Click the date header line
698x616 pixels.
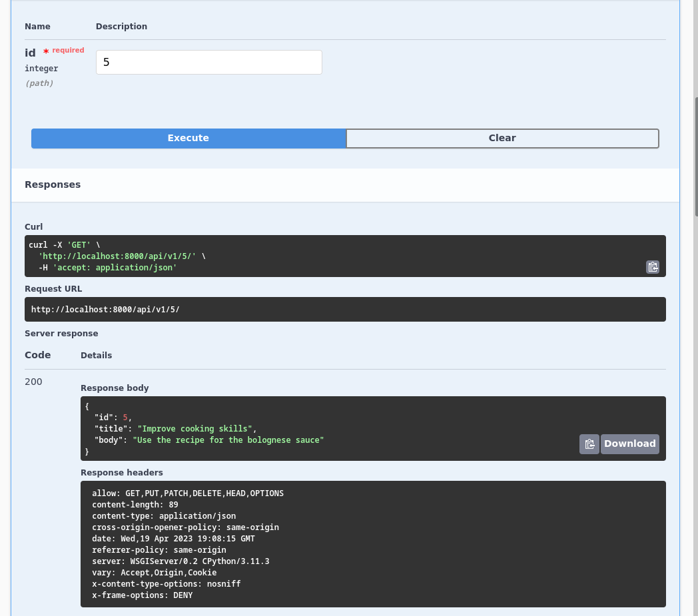(174, 539)
